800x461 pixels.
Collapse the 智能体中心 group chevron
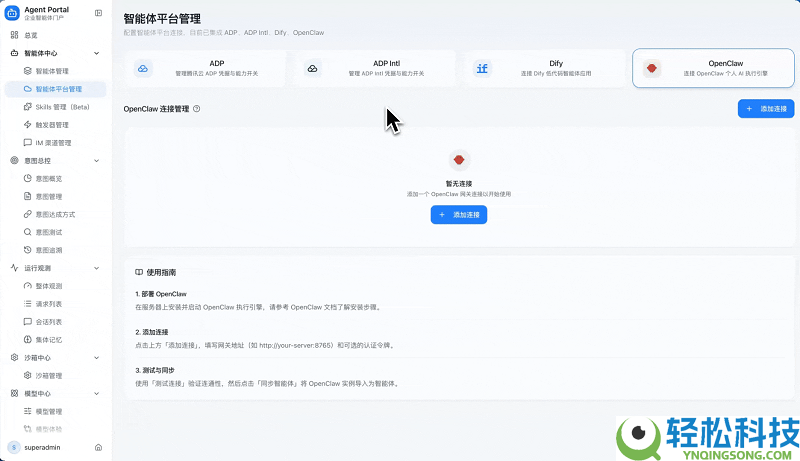click(96, 53)
